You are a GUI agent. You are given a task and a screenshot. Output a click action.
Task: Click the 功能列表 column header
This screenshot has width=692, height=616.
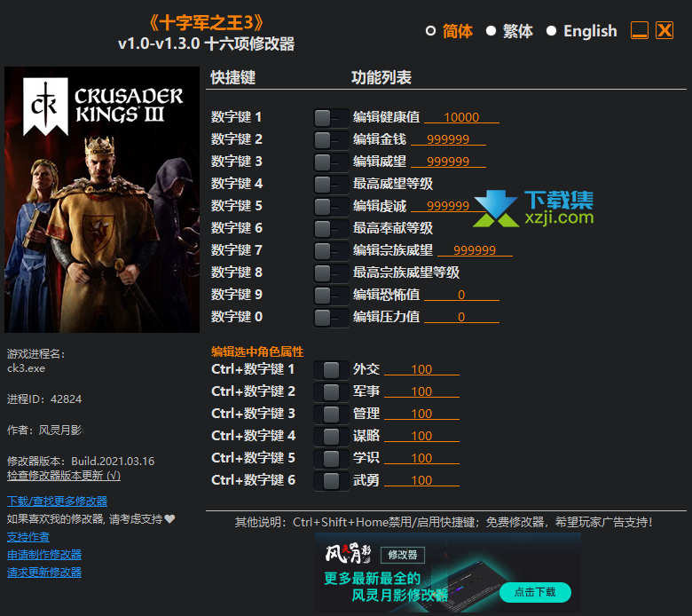click(x=381, y=77)
